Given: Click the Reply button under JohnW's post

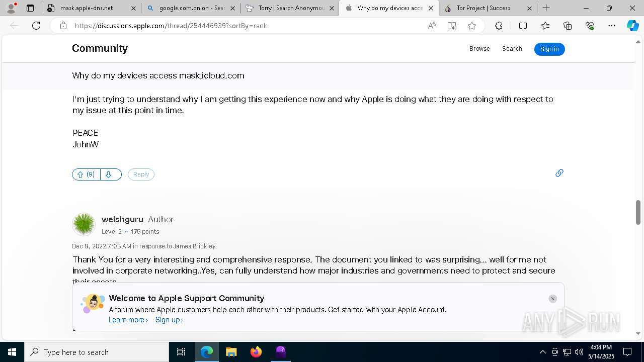Looking at the screenshot, I should pyautogui.click(x=141, y=174).
